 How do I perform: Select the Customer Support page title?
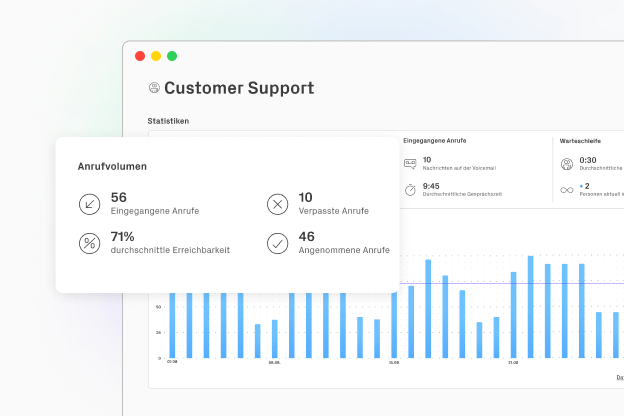[239, 88]
